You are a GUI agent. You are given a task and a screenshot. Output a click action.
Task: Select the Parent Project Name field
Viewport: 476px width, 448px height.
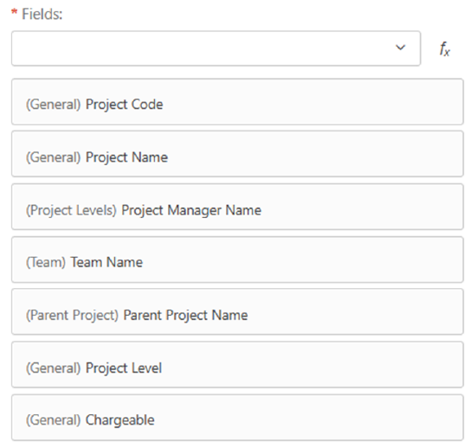click(237, 311)
